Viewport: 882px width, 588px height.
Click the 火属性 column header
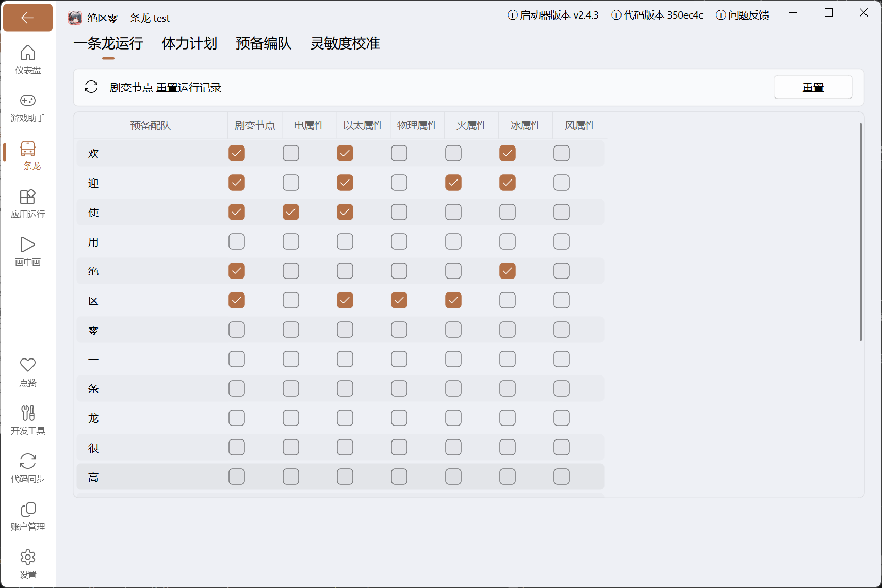tap(471, 125)
